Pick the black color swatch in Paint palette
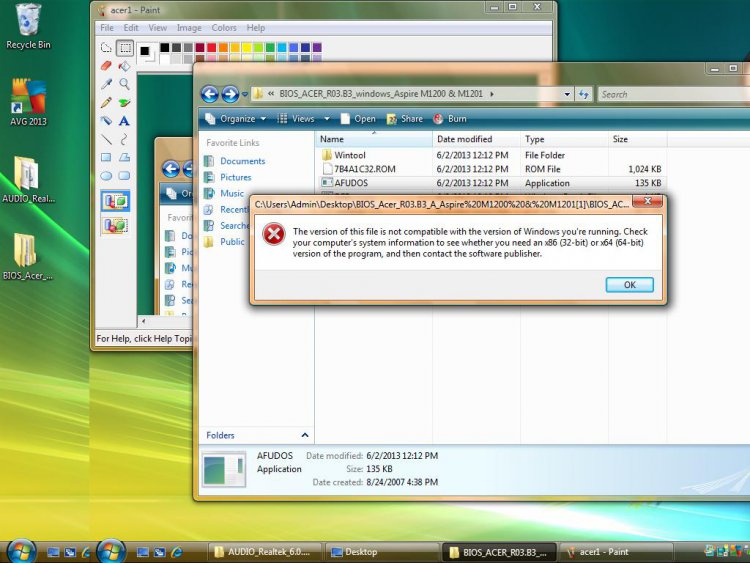The image size is (750, 563). (x=165, y=47)
